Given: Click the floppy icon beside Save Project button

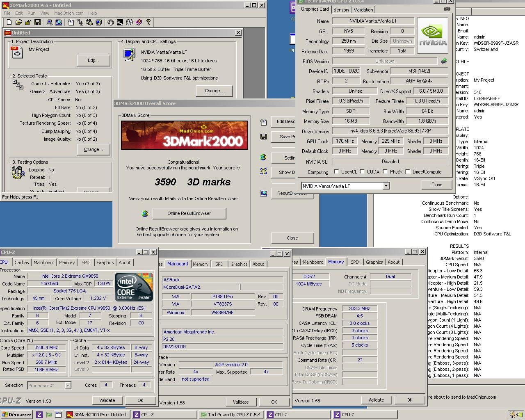Looking at the screenshot, I should point(263,137).
